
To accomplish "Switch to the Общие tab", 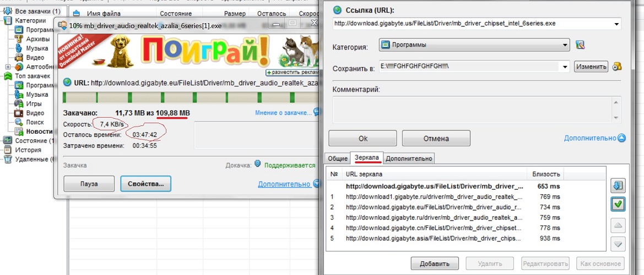I will tap(338, 158).
